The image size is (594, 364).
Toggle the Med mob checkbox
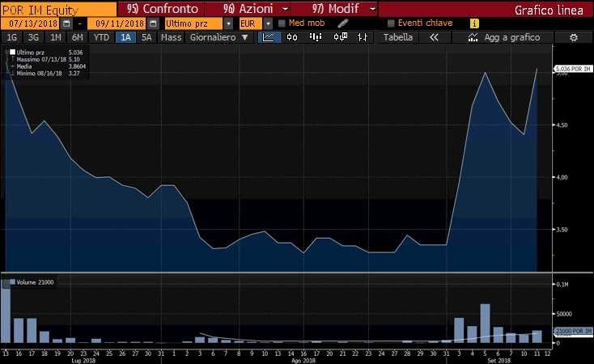pyautogui.click(x=282, y=23)
